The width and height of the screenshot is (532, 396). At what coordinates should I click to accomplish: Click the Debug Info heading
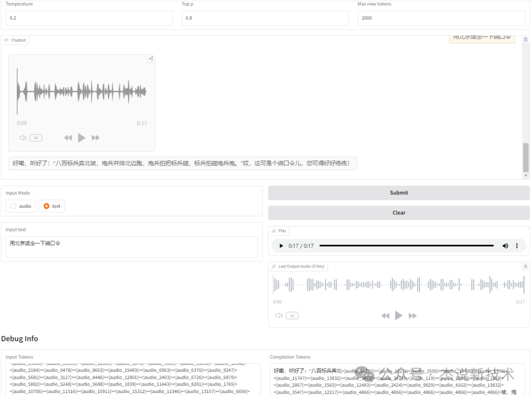[x=20, y=339]
